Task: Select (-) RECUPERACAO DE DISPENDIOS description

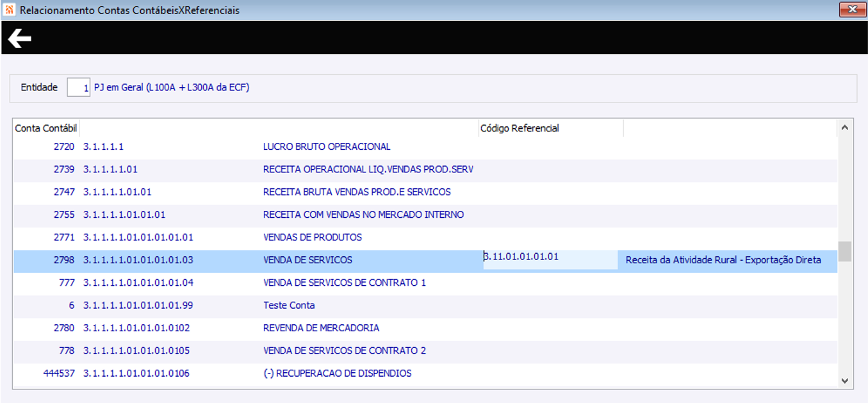Action: pyautogui.click(x=338, y=374)
